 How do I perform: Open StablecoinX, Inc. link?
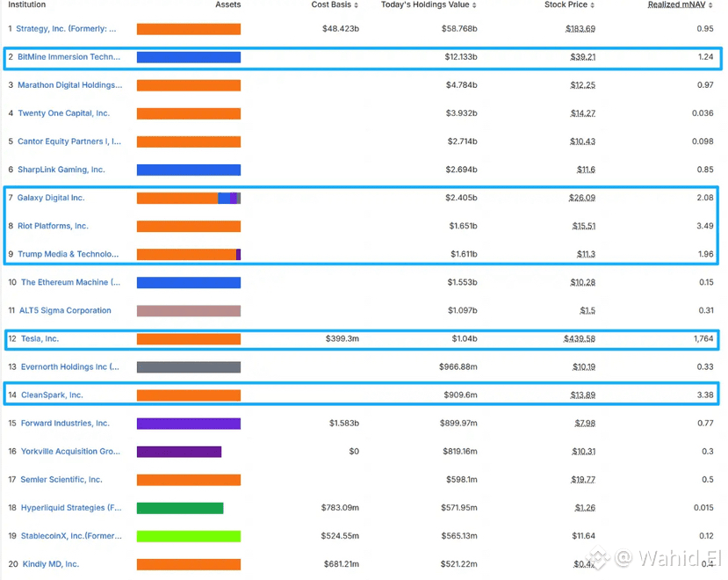click(x=71, y=536)
